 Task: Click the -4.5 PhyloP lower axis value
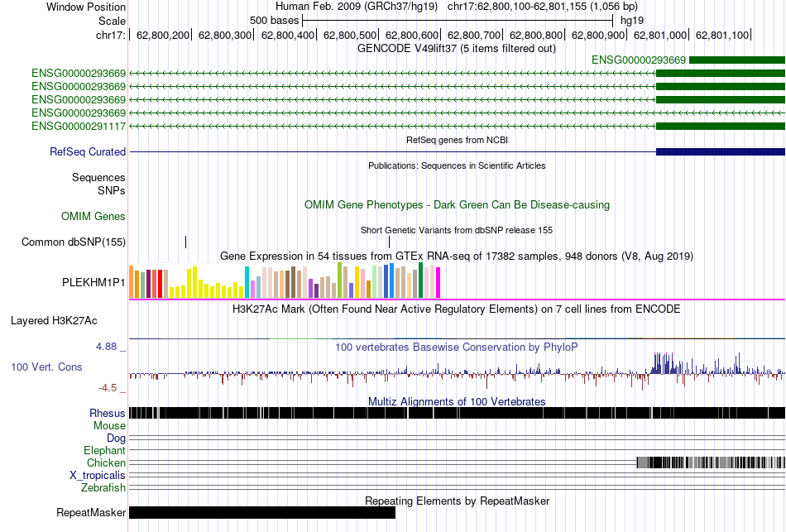pos(108,388)
